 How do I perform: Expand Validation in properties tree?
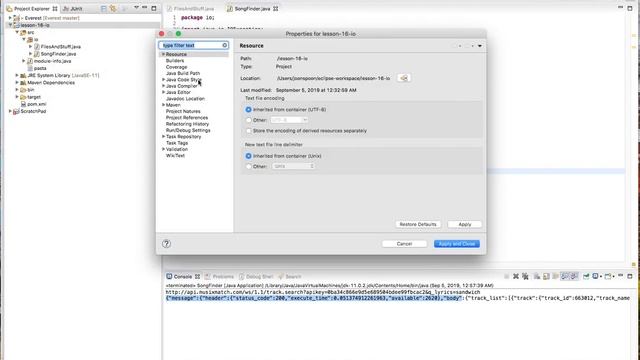tap(164, 149)
